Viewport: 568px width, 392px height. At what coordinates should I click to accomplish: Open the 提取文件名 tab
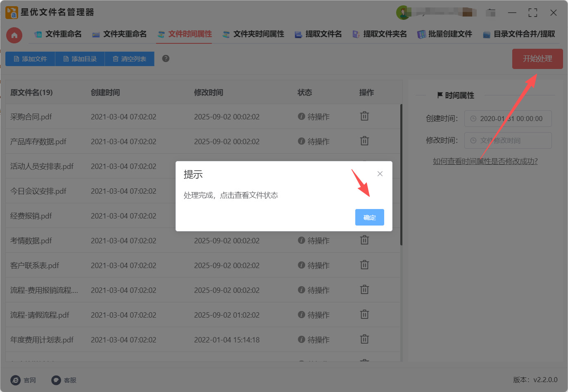(318, 34)
